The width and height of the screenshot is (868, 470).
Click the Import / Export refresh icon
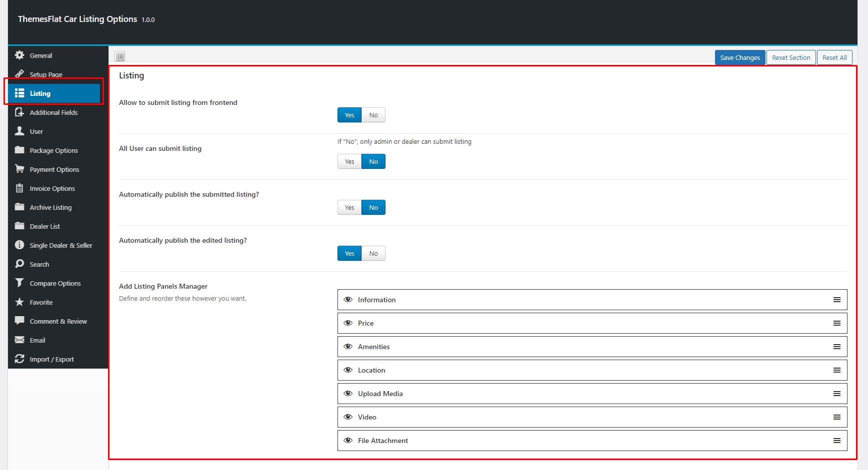[19, 359]
